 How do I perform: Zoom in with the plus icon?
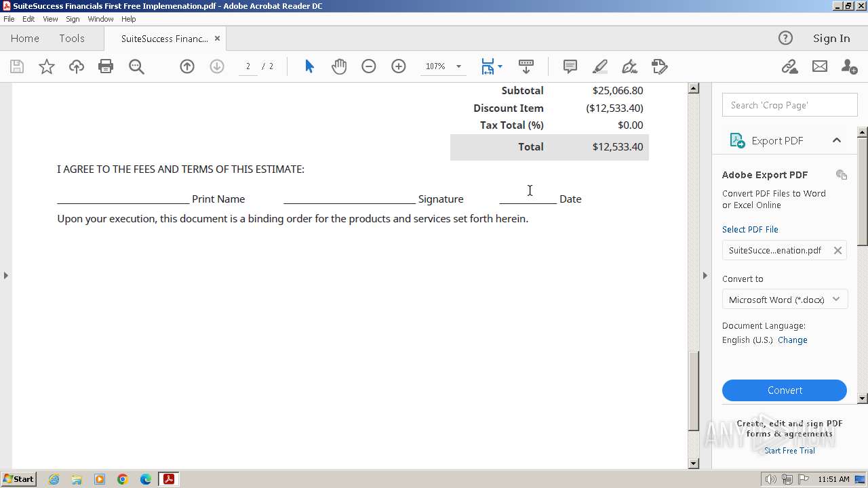click(x=399, y=66)
